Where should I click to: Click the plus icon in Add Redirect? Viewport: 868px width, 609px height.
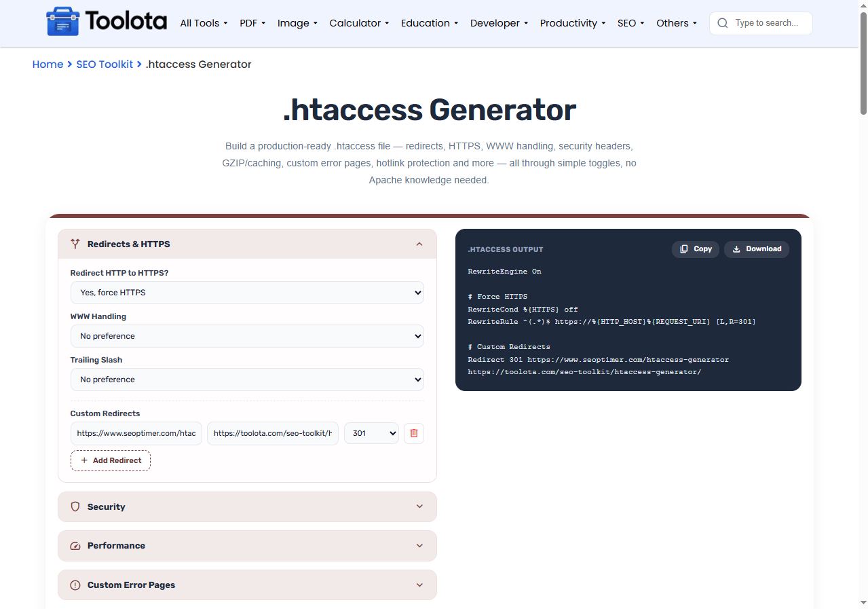pyautogui.click(x=84, y=460)
